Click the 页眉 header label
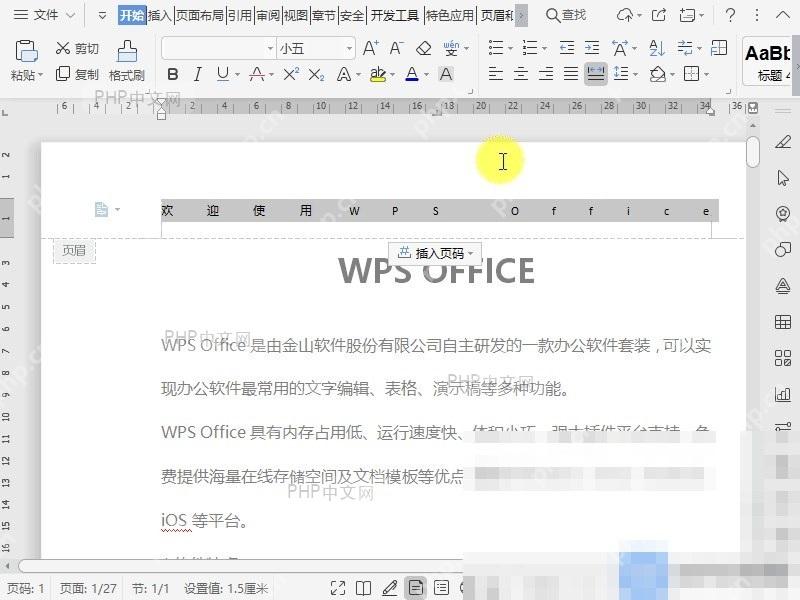This screenshot has width=800, height=600. (74, 251)
